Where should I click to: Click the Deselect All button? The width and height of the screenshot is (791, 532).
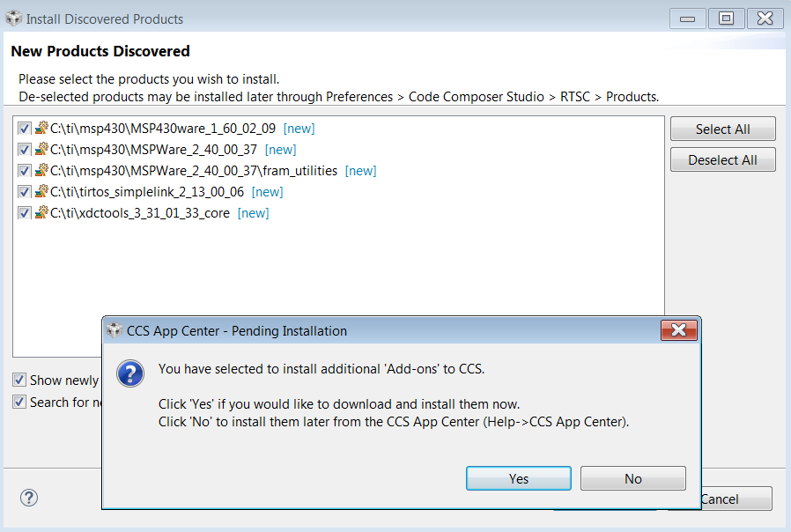[723, 159]
